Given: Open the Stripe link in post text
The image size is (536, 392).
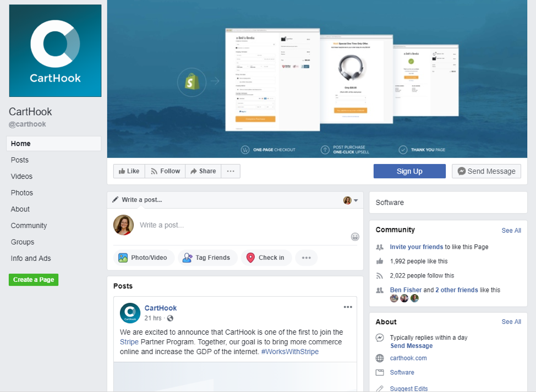Looking at the screenshot, I should pyautogui.click(x=129, y=342).
